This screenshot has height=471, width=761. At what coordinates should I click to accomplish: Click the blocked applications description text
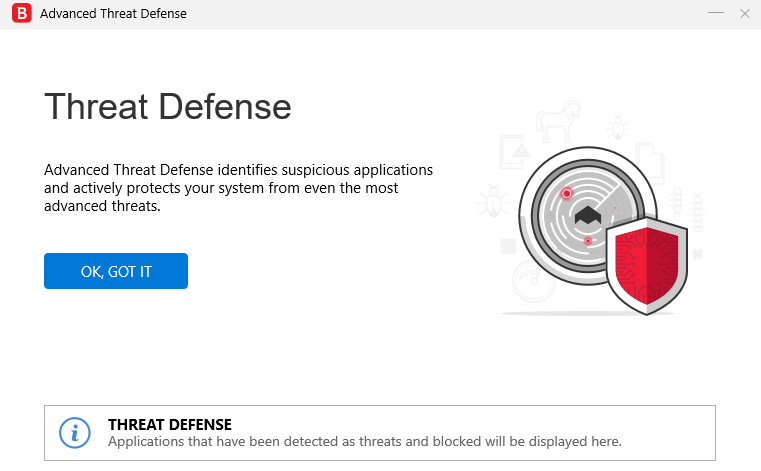pos(365,441)
